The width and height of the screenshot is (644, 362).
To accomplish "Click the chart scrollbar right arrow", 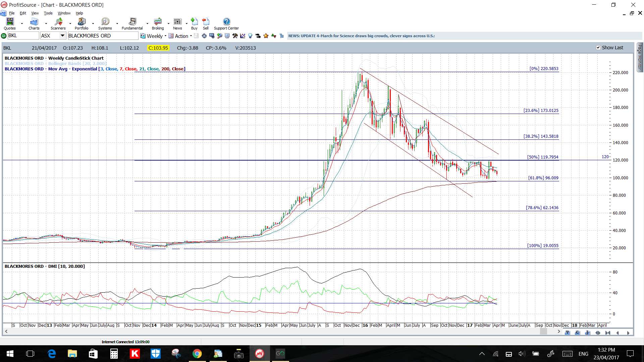I will 558,331.
